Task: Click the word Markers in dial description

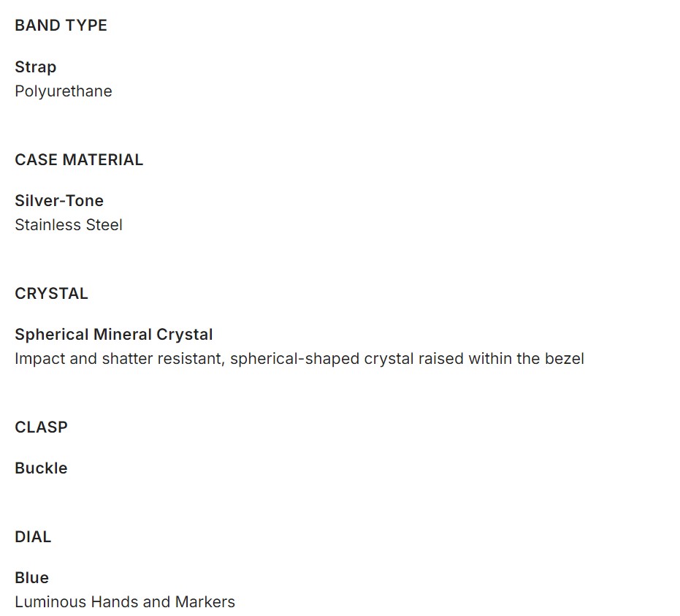Action: coord(205,602)
